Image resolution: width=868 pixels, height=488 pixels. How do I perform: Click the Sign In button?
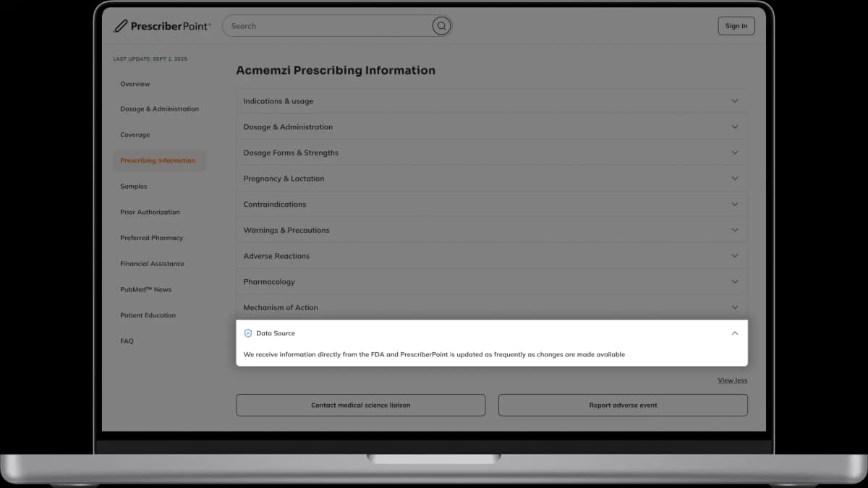click(736, 25)
